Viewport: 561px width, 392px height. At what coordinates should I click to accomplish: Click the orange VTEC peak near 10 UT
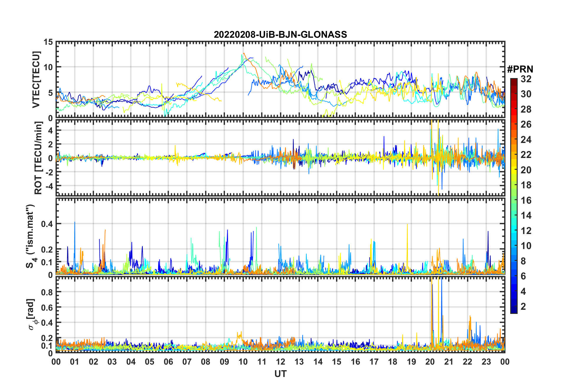(244, 54)
